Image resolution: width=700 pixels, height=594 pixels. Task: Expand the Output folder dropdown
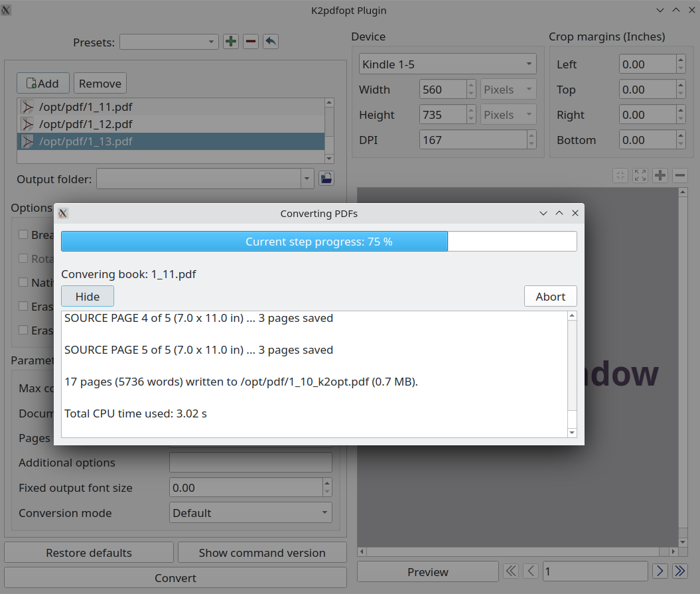[x=307, y=179]
